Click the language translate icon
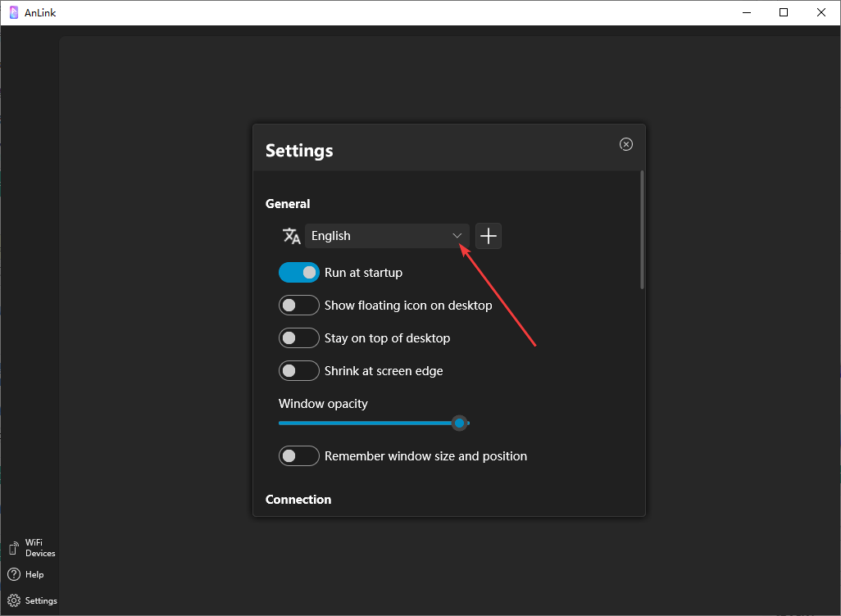Image resolution: width=841 pixels, height=616 pixels. 292,236
